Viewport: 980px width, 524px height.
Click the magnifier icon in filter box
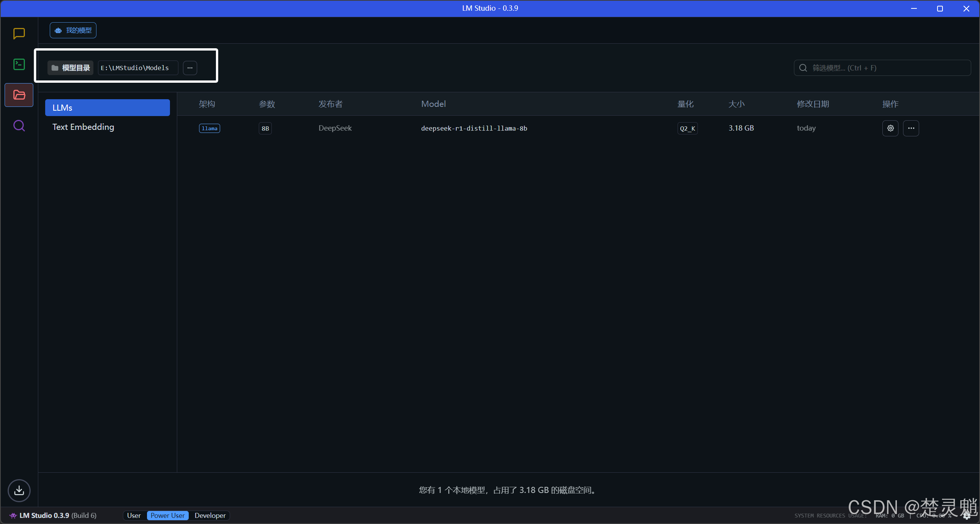[x=803, y=68]
